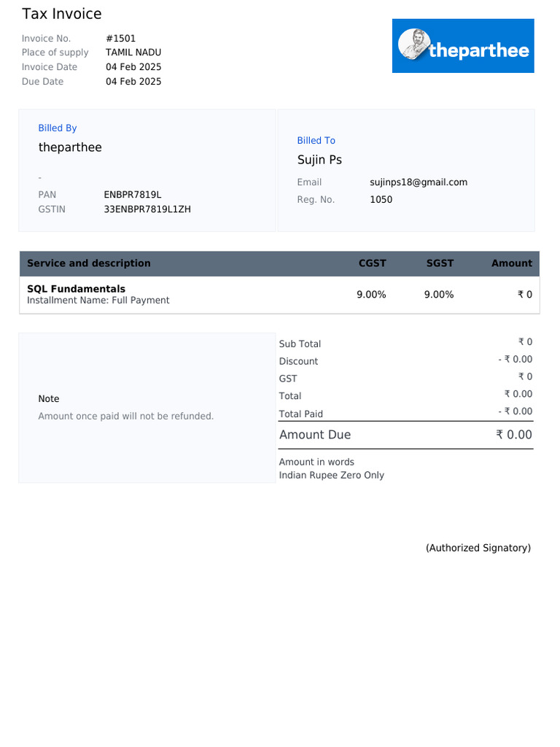Screen dimensions: 560x747
Task: Click the Email label
Action: 309,182
